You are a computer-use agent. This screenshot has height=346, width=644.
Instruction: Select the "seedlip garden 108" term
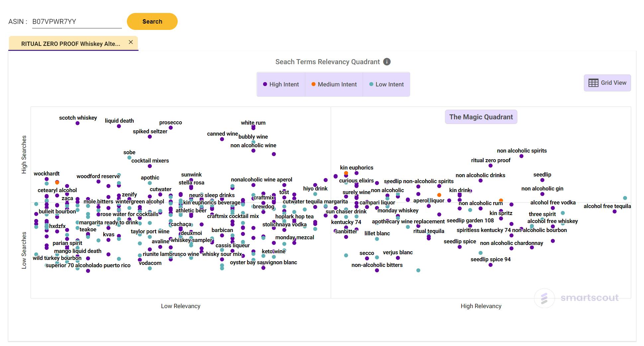click(x=470, y=220)
